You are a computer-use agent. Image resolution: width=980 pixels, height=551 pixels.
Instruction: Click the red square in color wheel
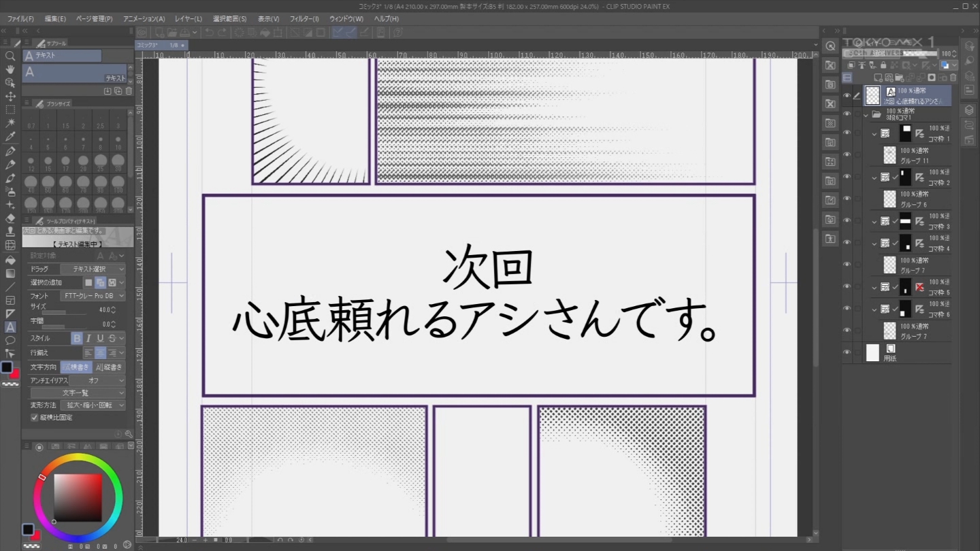(x=78, y=497)
